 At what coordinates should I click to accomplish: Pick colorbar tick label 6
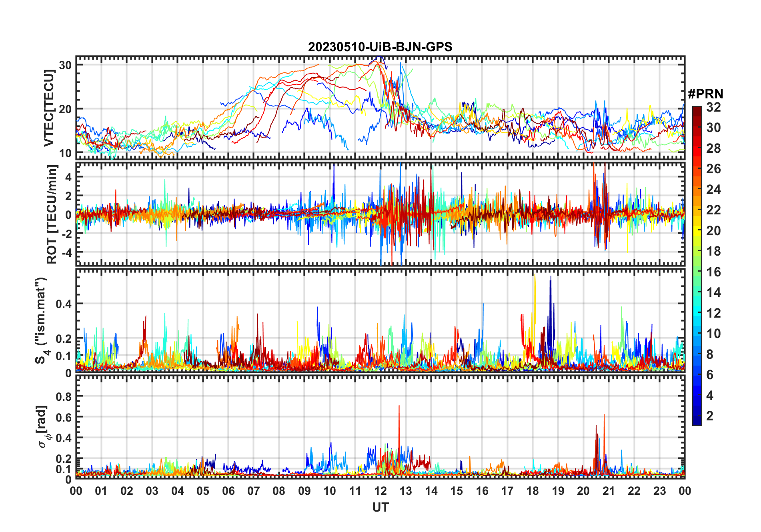710,375
